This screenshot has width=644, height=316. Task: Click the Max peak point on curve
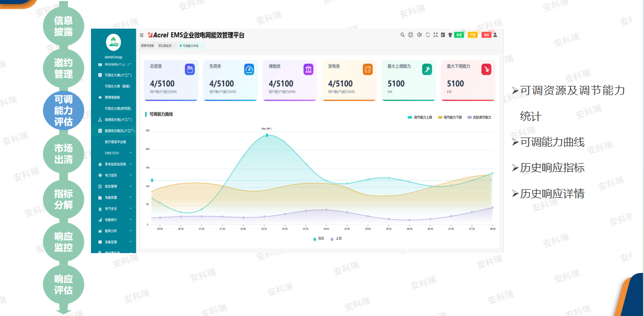point(267,136)
